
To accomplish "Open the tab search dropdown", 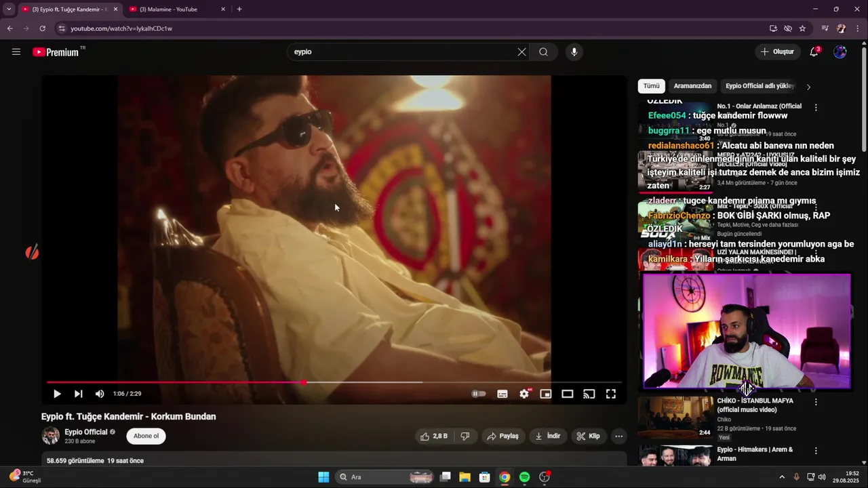I will [x=9, y=9].
